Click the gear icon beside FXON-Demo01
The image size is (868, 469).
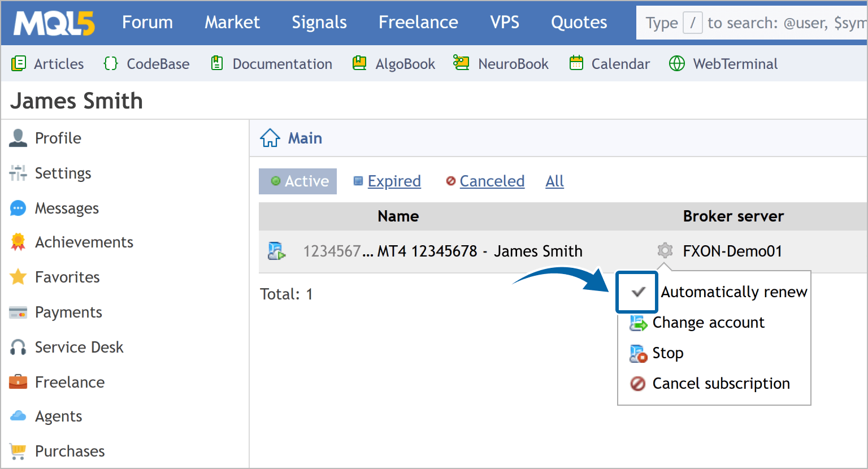pos(665,250)
